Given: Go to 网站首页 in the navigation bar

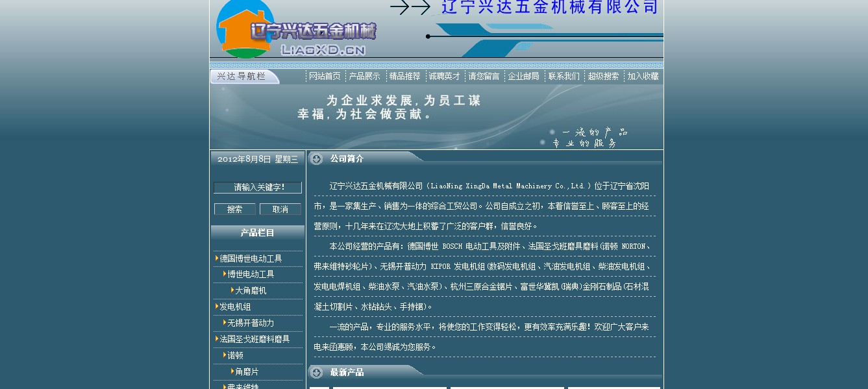Looking at the screenshot, I should click(x=325, y=77).
